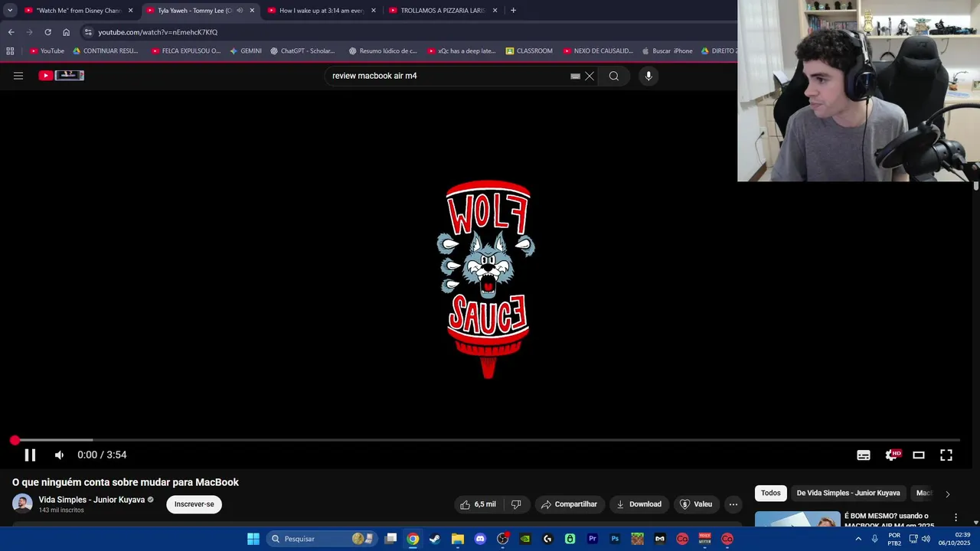Switch to theater mode
980x551 pixels.
tap(919, 455)
